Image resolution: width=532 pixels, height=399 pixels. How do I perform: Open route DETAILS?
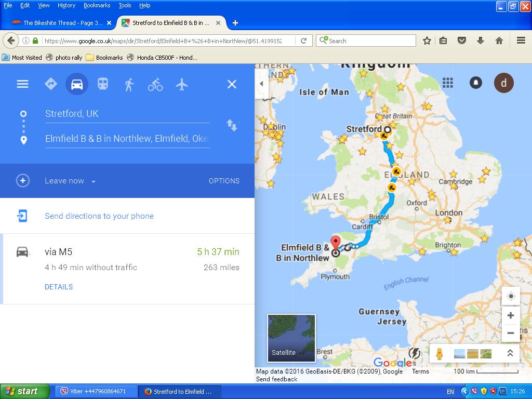click(x=59, y=287)
